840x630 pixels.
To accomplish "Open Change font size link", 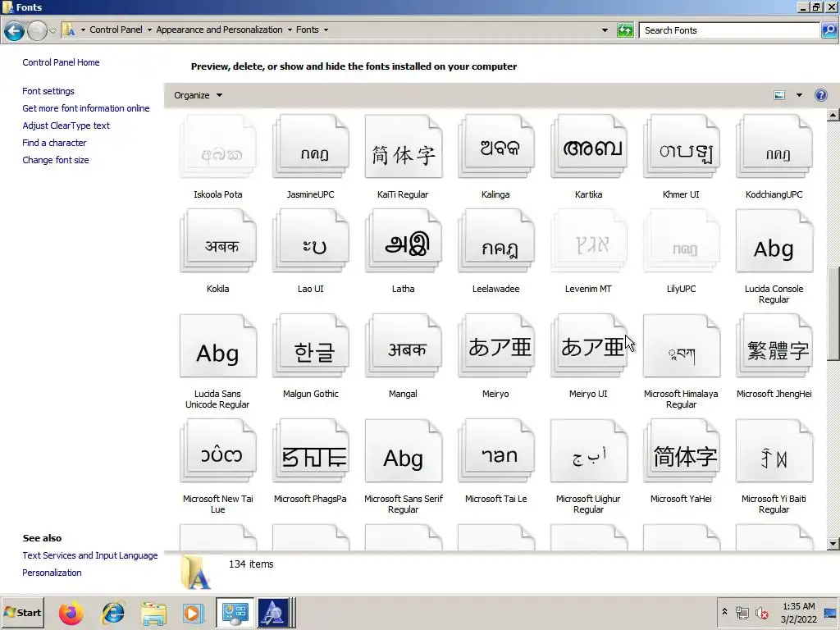I will (x=56, y=160).
